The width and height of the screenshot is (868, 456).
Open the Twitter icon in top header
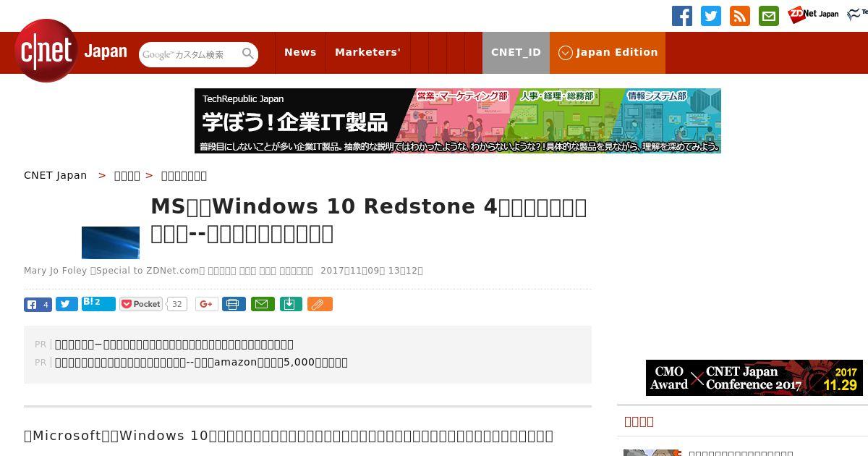[711, 16]
